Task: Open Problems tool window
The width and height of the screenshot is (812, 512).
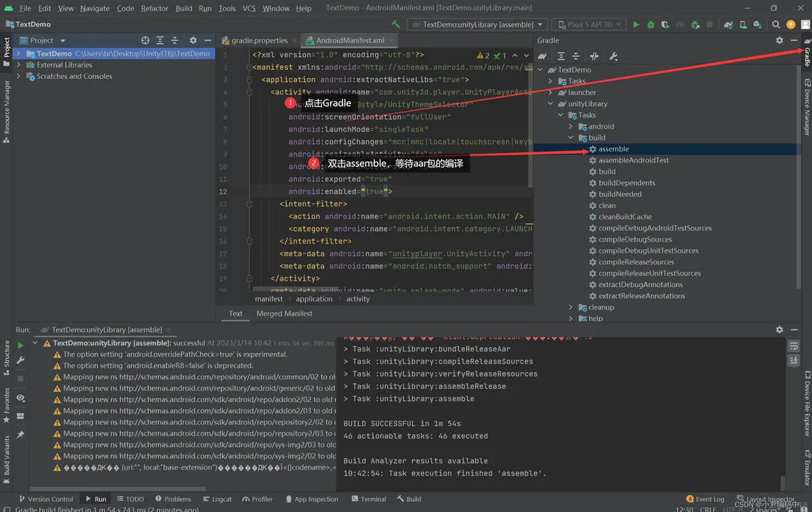Action: click(x=173, y=499)
